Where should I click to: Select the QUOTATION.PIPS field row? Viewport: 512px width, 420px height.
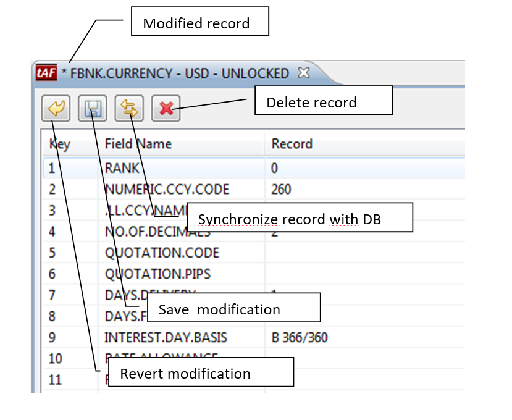pos(158,274)
